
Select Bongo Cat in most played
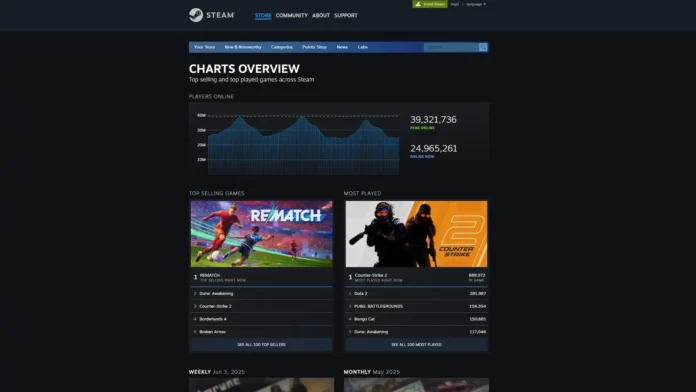coord(416,319)
